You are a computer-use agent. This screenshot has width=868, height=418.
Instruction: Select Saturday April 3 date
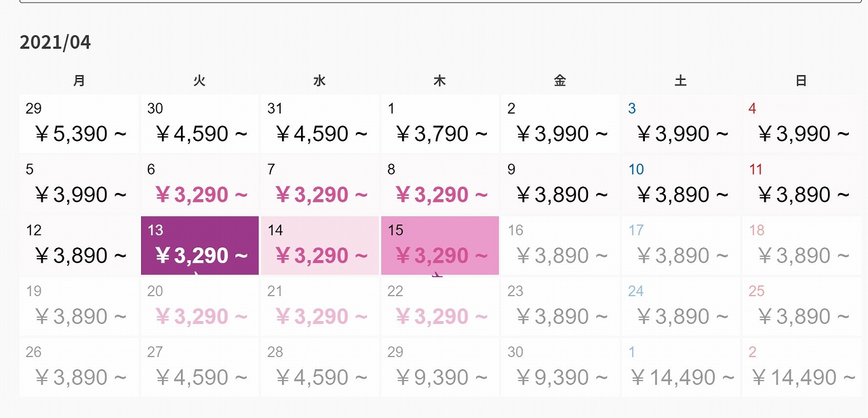(681, 123)
